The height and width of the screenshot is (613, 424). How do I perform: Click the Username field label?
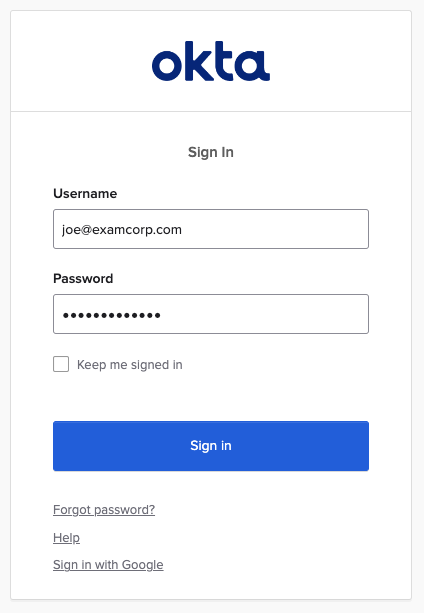[85, 194]
